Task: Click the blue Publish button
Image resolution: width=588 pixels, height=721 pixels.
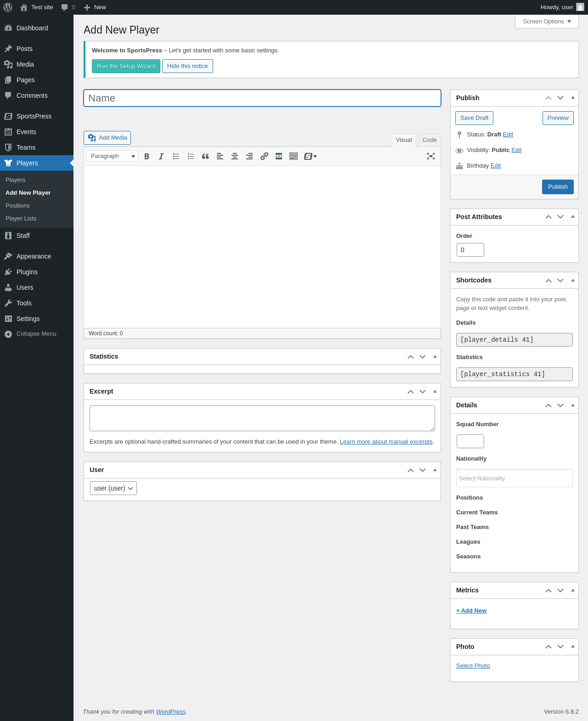Action: point(558,187)
